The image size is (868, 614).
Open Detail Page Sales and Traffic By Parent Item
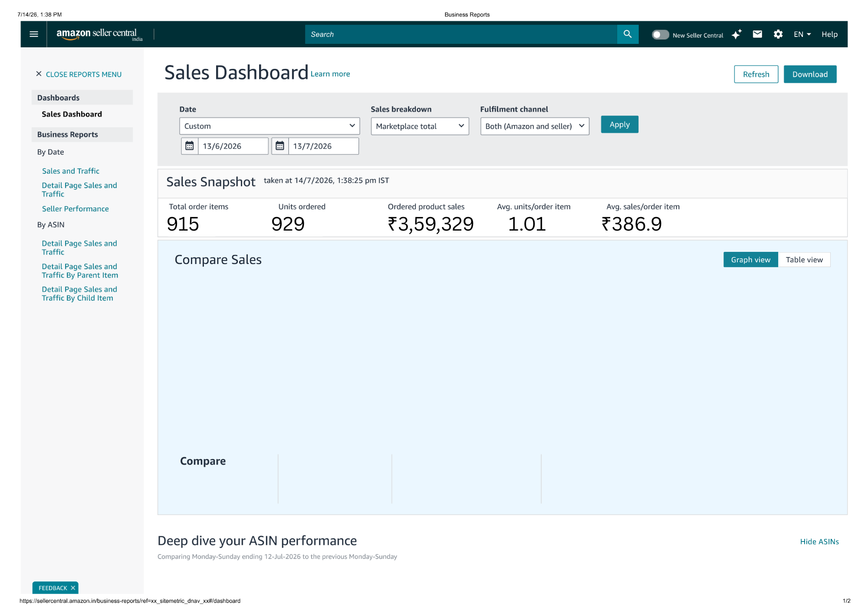click(x=80, y=271)
